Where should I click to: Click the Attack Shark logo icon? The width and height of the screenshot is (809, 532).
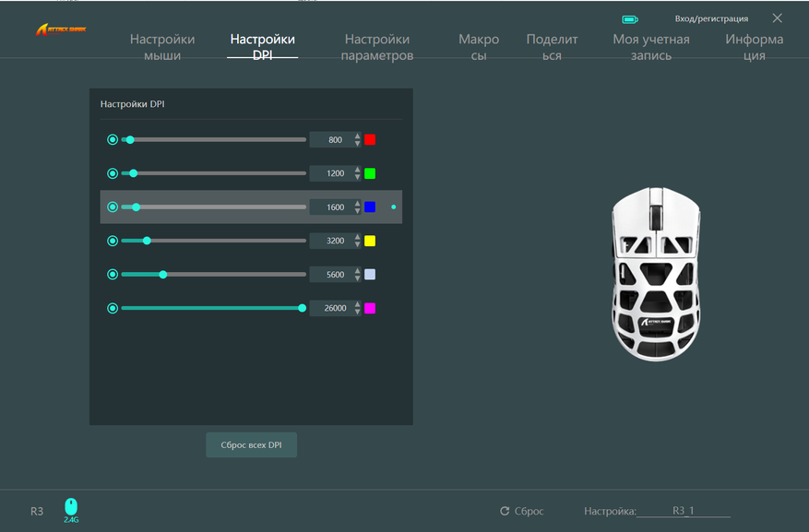[x=60, y=30]
